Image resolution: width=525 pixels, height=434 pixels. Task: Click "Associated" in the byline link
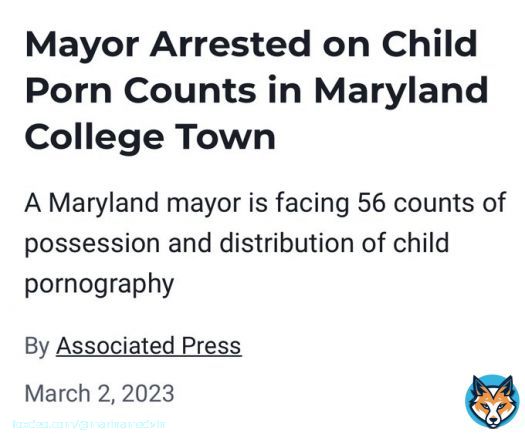click(116, 346)
